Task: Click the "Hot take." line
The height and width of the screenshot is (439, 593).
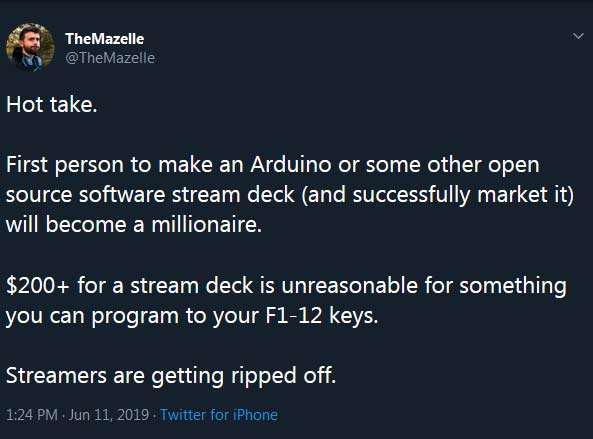Action: (52, 104)
